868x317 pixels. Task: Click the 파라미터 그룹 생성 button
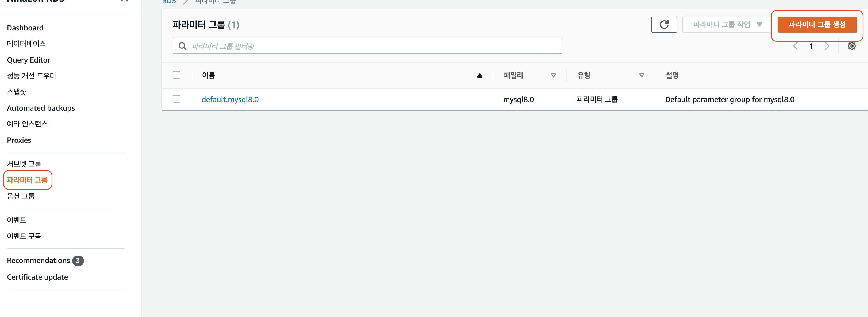tap(818, 24)
